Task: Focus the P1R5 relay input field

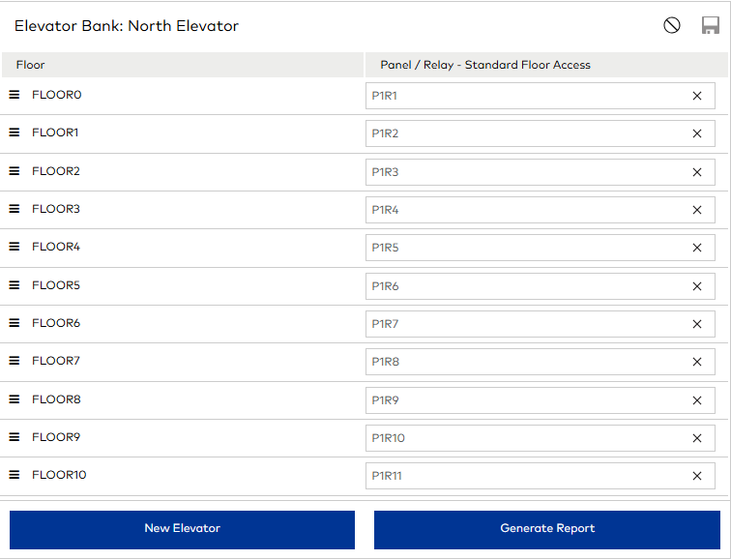Action: (x=522, y=248)
